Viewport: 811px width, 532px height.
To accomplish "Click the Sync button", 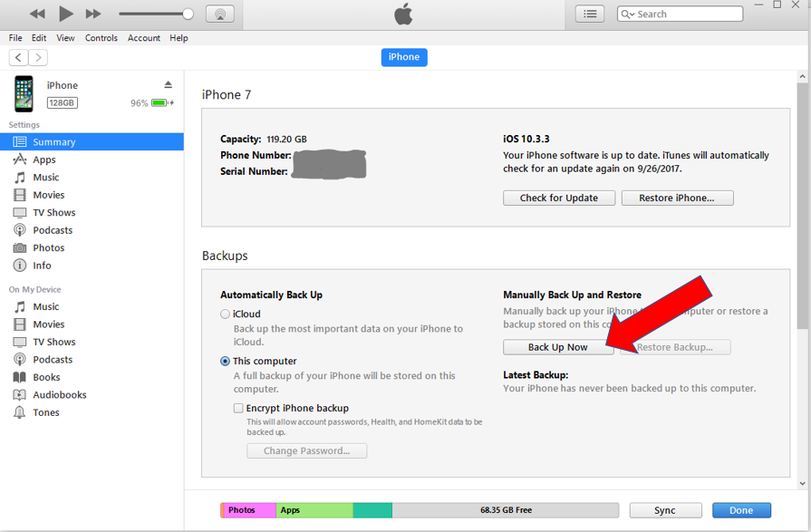I will coord(665,510).
